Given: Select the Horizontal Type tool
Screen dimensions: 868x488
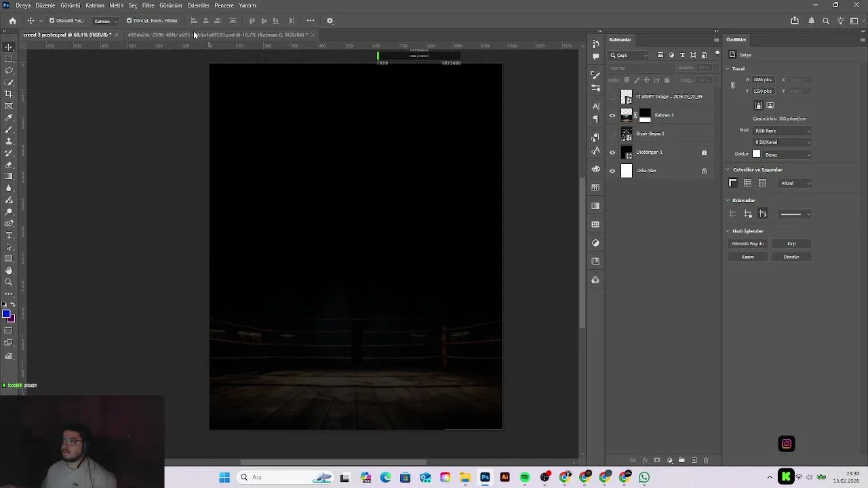Looking at the screenshot, I should tap(9, 235).
